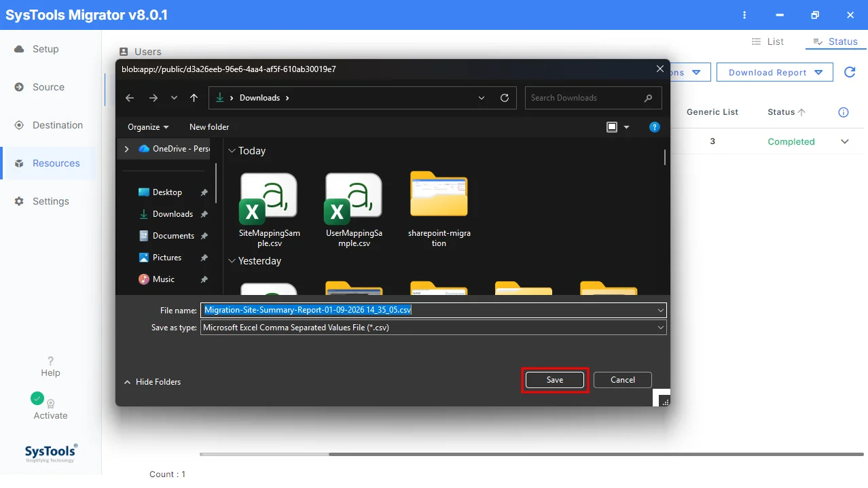Screen dimensions: 868x488
Task: Go up one folder level
Action: 194,98
